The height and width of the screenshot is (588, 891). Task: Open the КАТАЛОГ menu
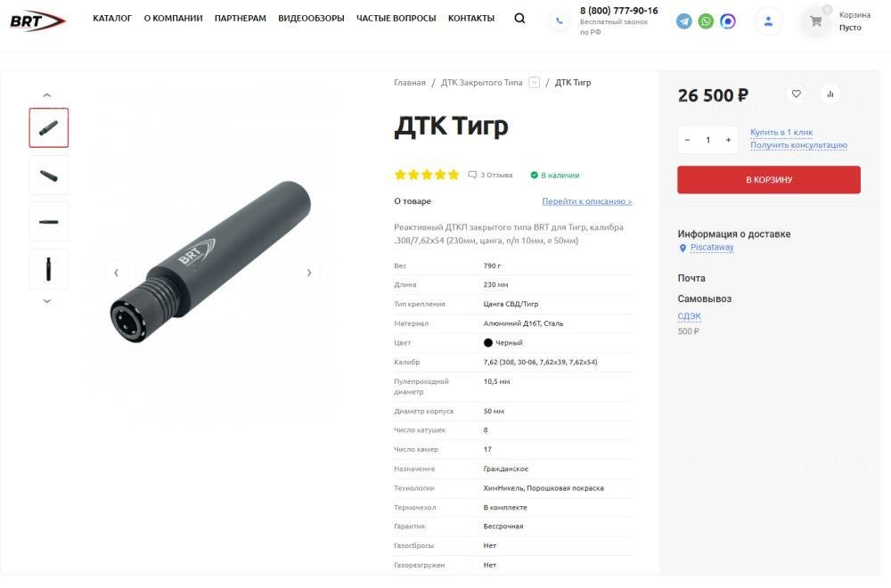(x=112, y=18)
